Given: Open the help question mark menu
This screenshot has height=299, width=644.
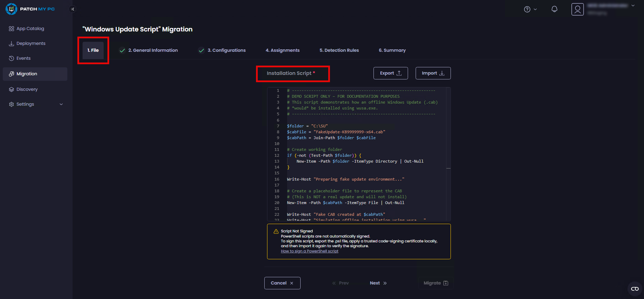Looking at the screenshot, I should pyautogui.click(x=527, y=9).
